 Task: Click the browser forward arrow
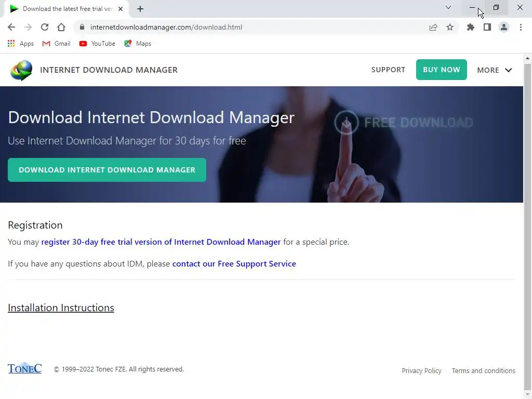(28, 27)
